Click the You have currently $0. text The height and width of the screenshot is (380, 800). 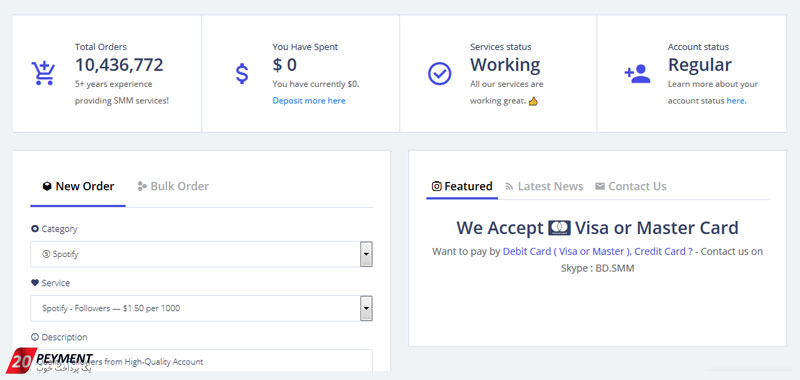316,84
